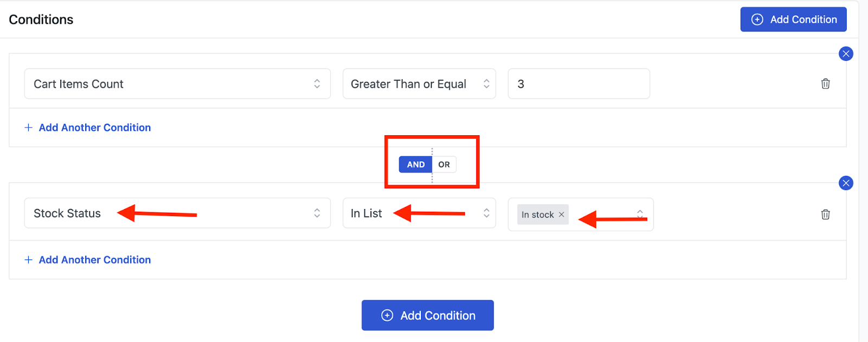Viewport: 868px width, 342px height.
Task: Remove first condition group with blue X
Action: pos(846,54)
